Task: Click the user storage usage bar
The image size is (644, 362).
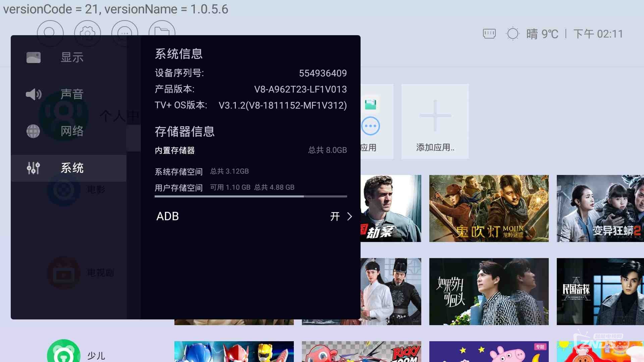Action: 251,196
